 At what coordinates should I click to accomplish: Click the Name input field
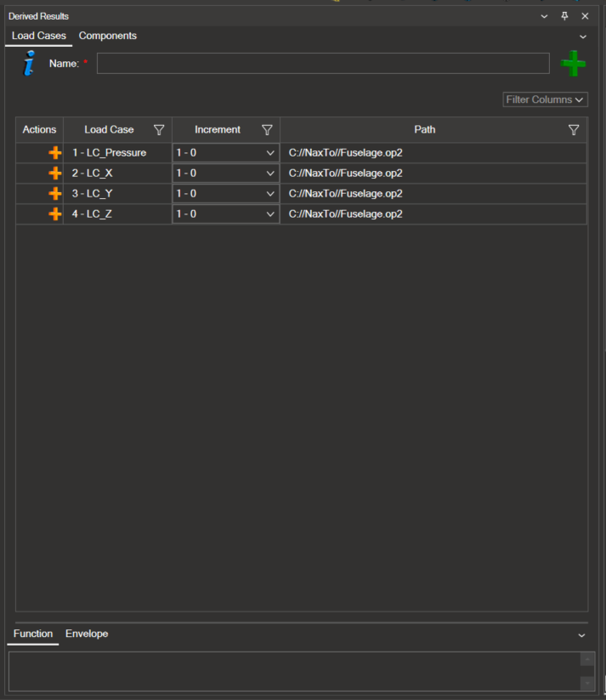point(323,64)
